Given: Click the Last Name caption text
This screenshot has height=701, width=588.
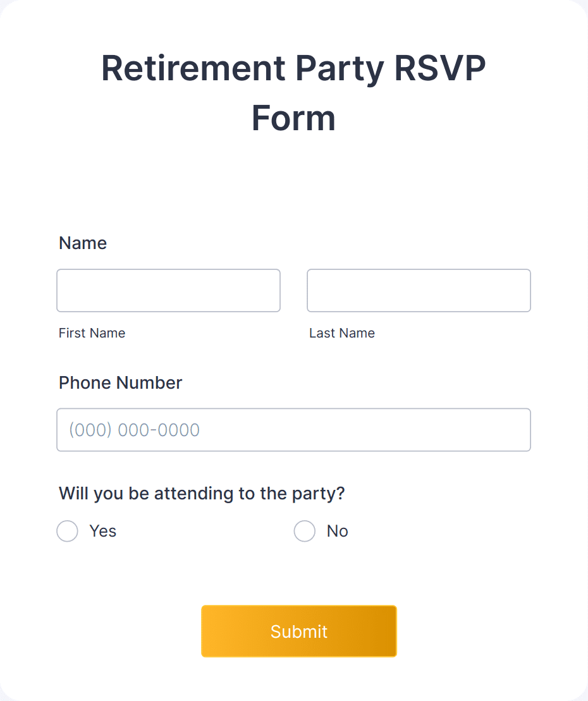Looking at the screenshot, I should coord(342,332).
